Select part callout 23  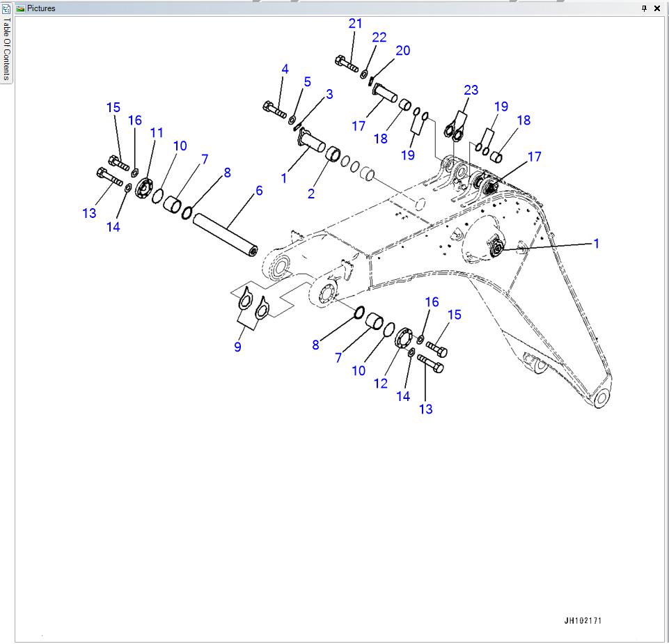click(471, 90)
